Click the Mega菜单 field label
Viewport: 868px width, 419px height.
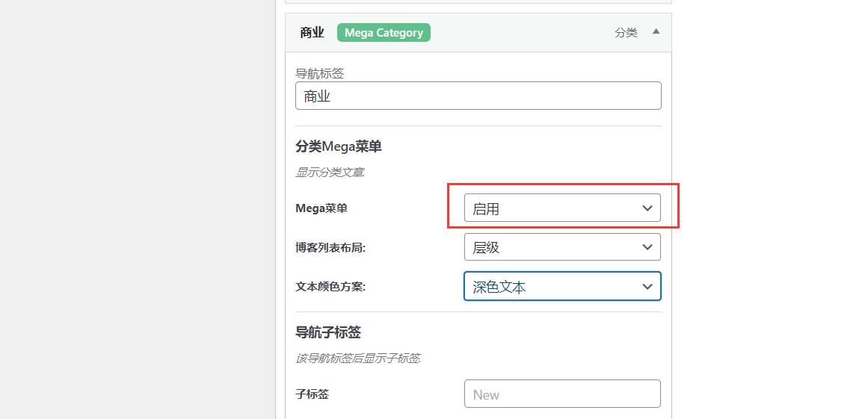(x=321, y=208)
